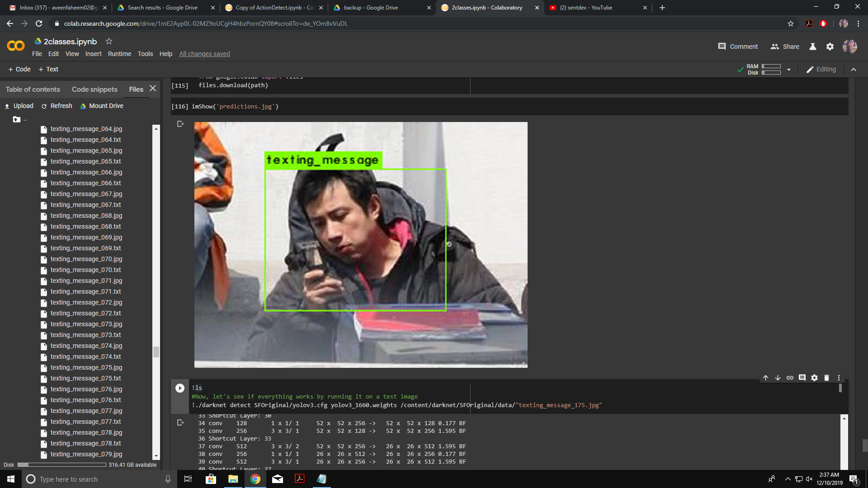Image resolution: width=868 pixels, height=488 pixels.
Task: Open Windows Start menu
Action: click(11, 479)
